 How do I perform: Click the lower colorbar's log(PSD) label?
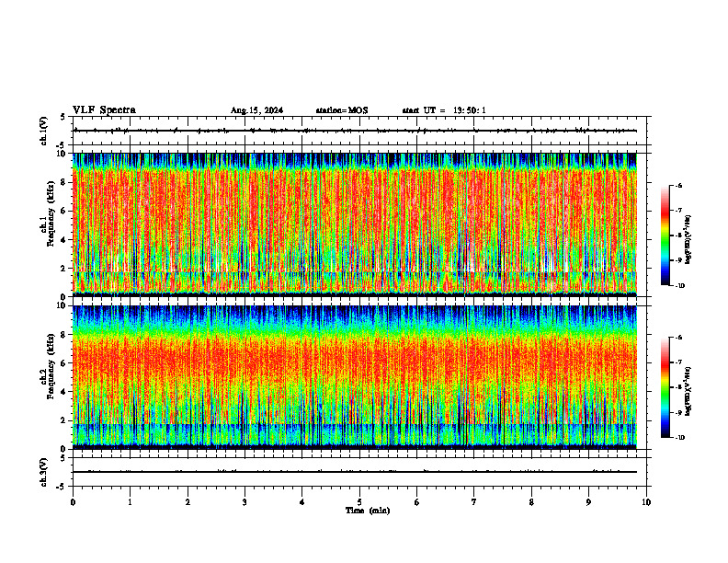(688, 391)
